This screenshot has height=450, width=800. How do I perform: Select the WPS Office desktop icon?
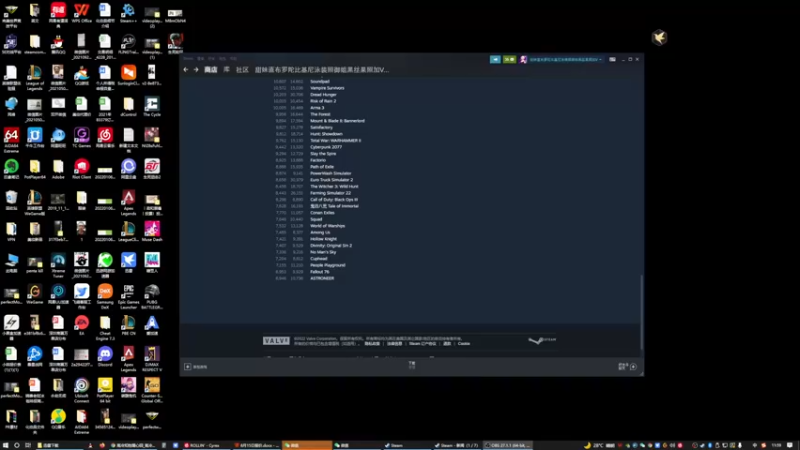tap(82, 13)
